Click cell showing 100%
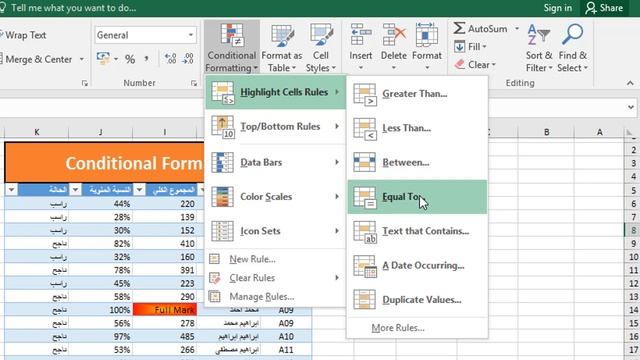The height and width of the screenshot is (360, 640). (x=101, y=310)
